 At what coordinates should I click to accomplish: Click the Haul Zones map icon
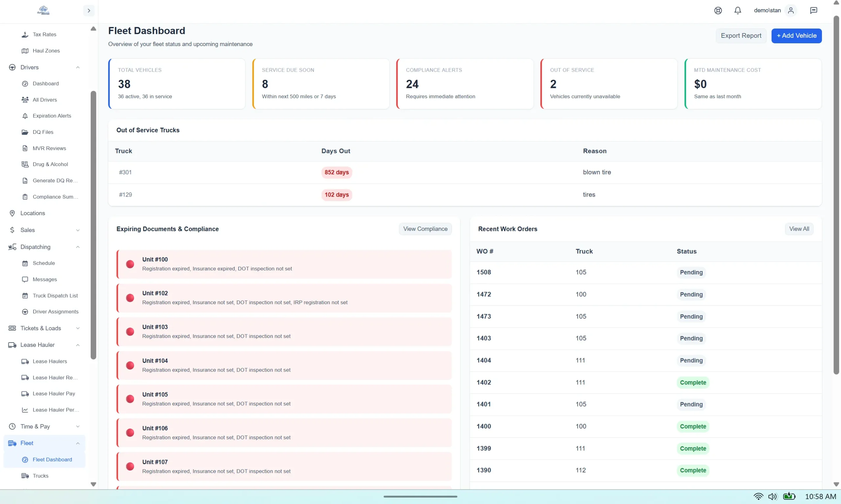(x=25, y=50)
